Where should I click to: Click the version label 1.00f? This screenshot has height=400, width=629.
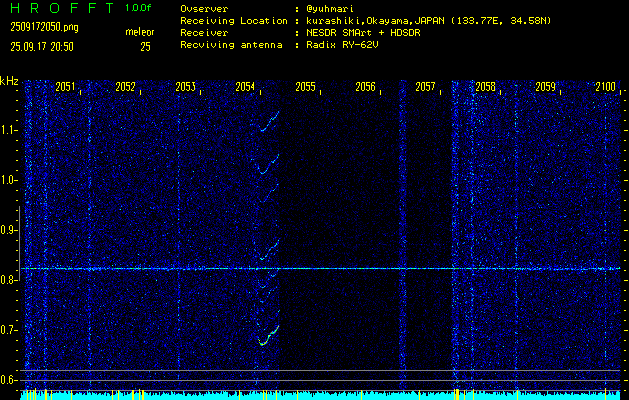click(138, 8)
